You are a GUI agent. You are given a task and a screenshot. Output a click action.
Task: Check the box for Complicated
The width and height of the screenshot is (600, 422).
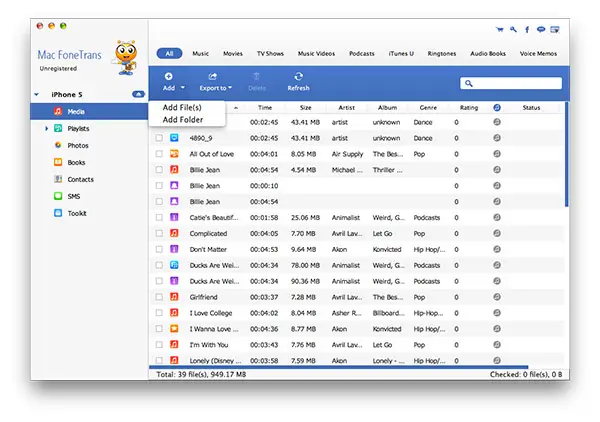click(x=159, y=233)
